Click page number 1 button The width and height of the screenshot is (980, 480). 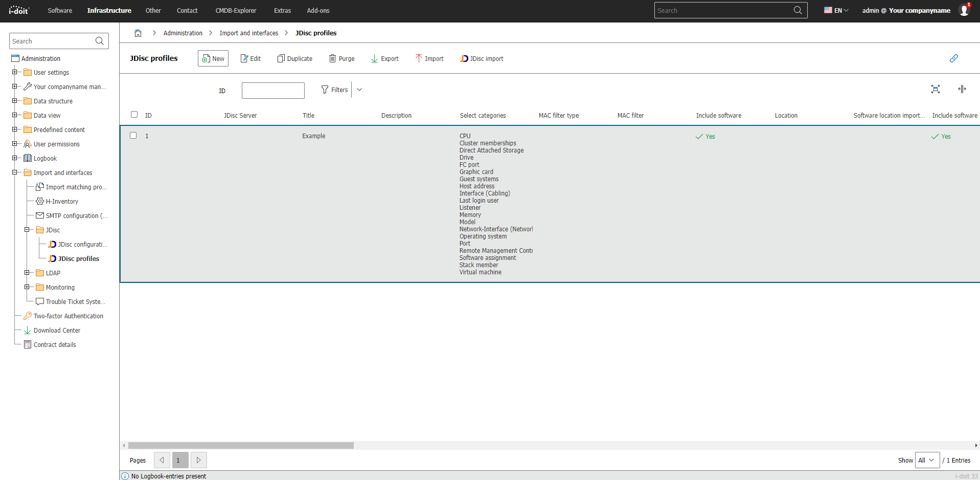(x=180, y=460)
